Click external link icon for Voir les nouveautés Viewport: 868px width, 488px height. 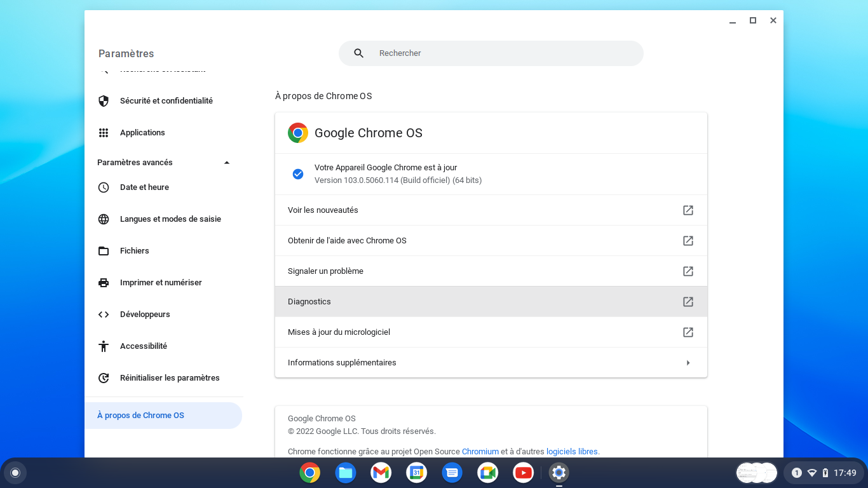tap(688, 210)
